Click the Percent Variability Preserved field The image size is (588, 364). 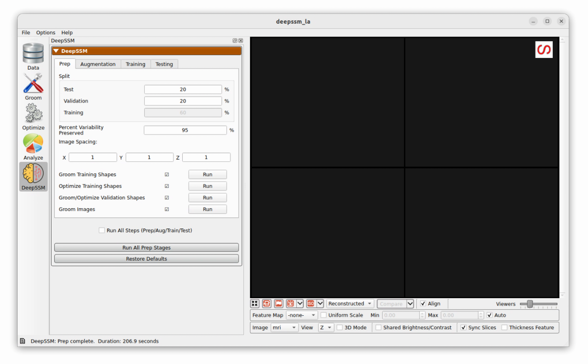pos(185,130)
